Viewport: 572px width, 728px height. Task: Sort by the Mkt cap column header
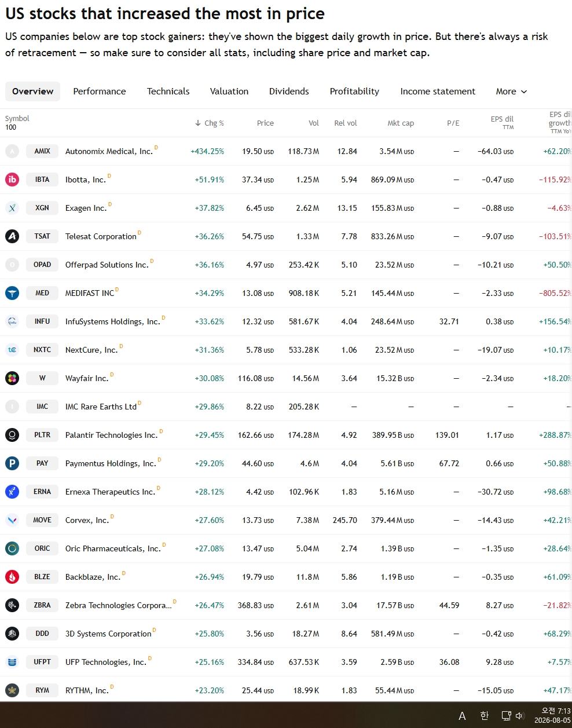pyautogui.click(x=401, y=123)
